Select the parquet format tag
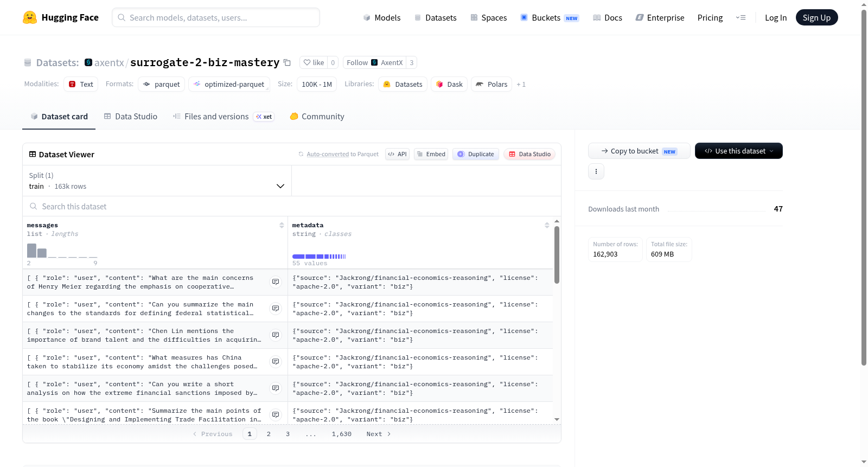Image resolution: width=868 pixels, height=467 pixels. (x=162, y=84)
